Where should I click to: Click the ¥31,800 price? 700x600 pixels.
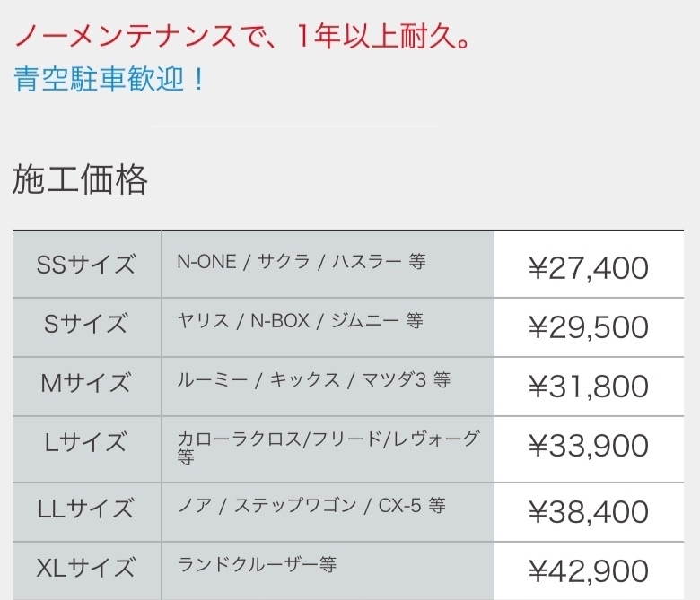coord(588,386)
